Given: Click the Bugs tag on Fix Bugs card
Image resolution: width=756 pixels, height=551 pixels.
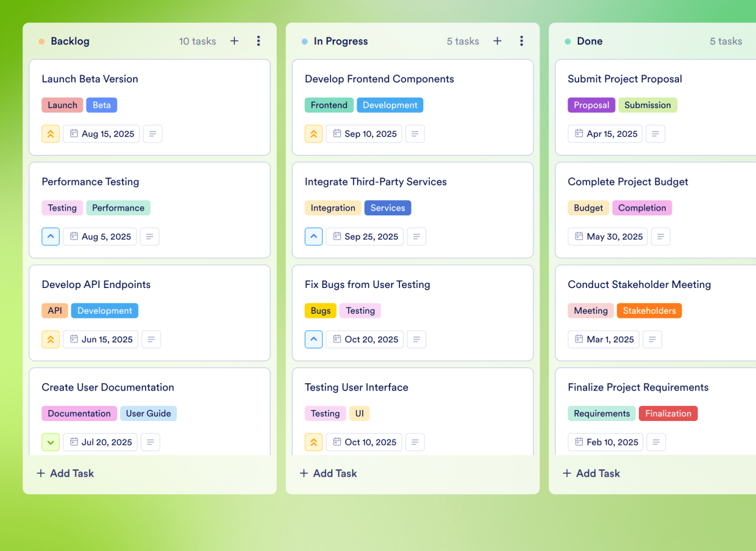Looking at the screenshot, I should coord(320,311).
